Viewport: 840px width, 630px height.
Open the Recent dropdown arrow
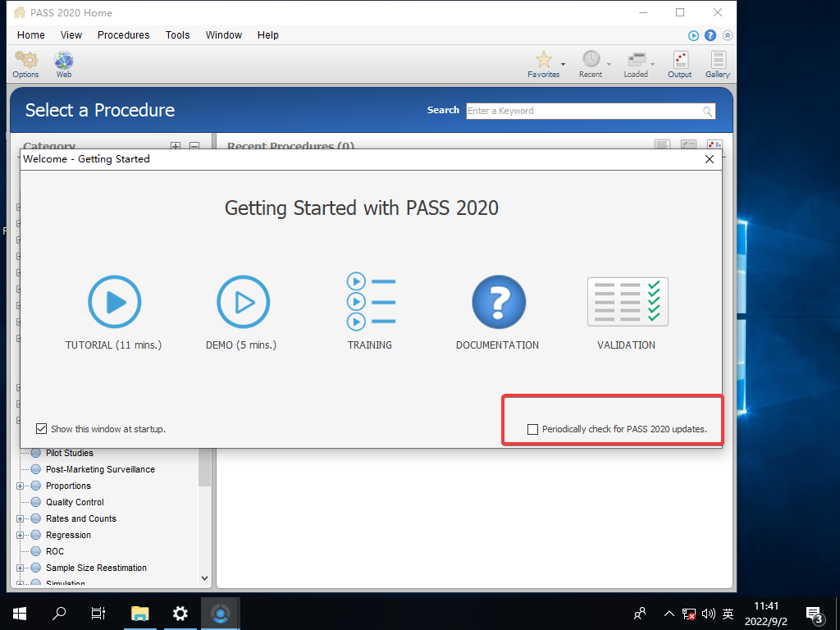[609, 64]
